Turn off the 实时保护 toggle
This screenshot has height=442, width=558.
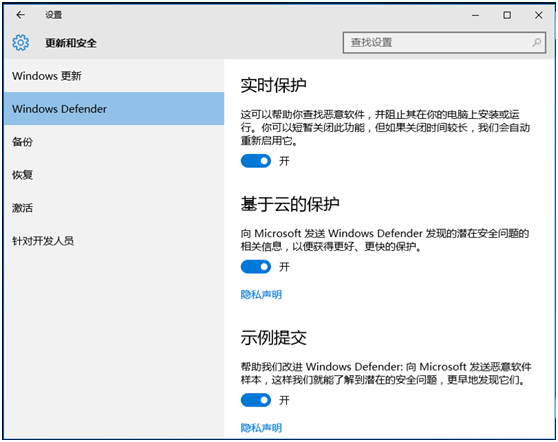point(256,161)
